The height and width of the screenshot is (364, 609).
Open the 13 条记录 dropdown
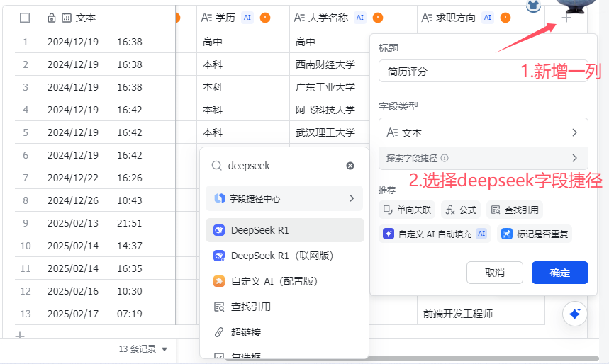tap(143, 349)
